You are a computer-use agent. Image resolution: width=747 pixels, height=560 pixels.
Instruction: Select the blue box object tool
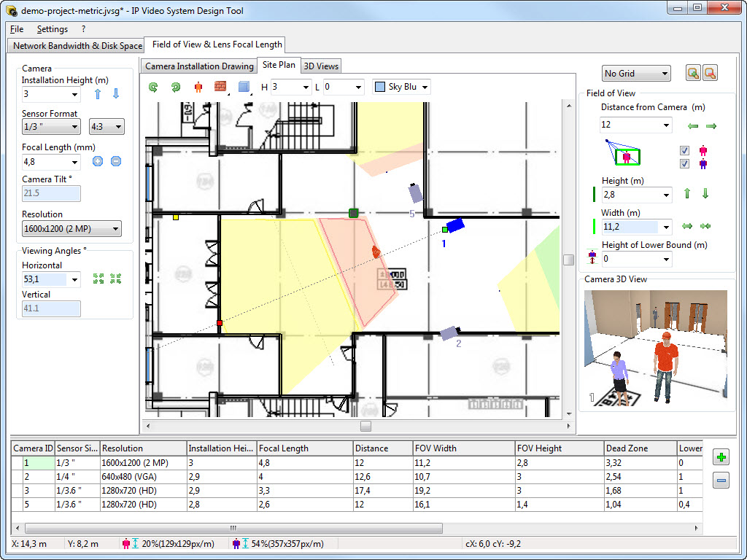tap(244, 87)
